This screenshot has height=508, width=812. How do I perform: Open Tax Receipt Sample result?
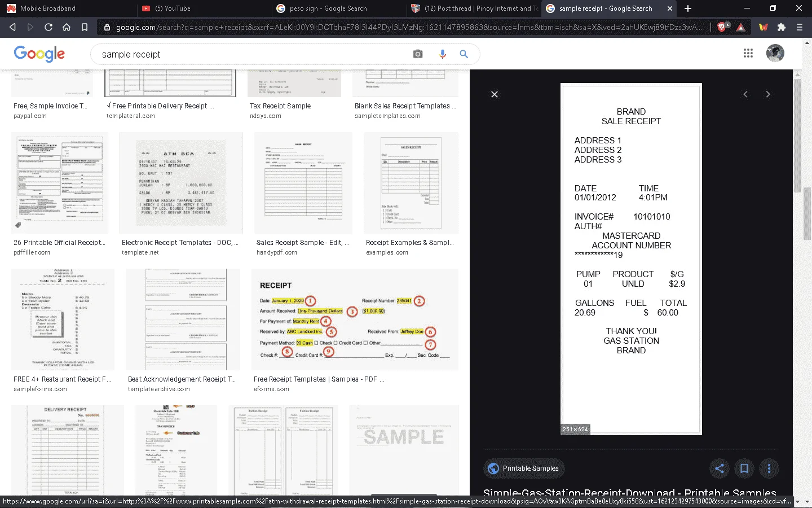280,106
